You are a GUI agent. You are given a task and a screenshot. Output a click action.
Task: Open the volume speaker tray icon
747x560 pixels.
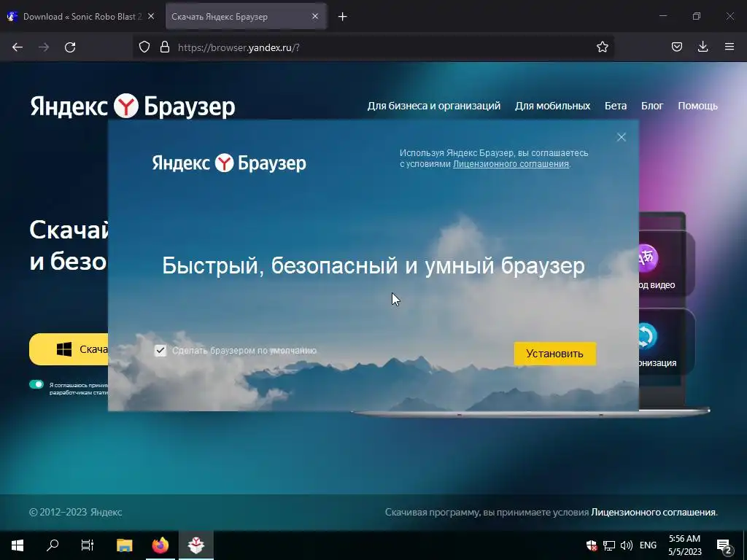(627, 545)
